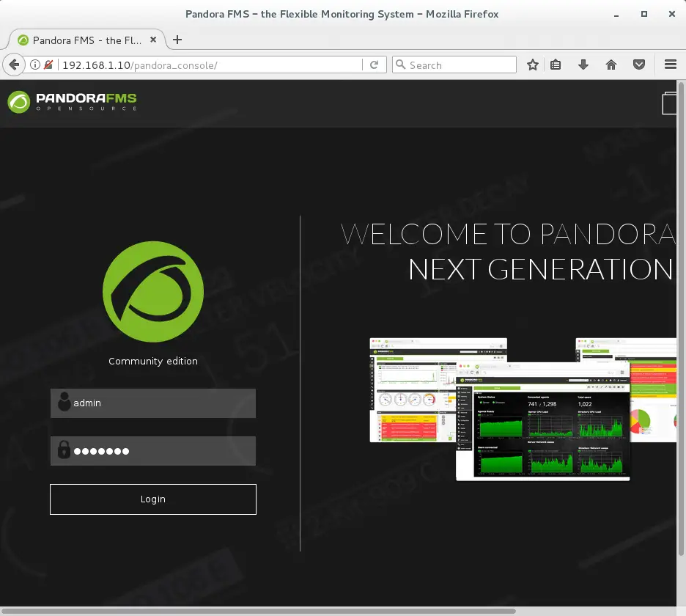Click the user silhouette icon in username field
Screen dimensions: 686x616
tap(64, 402)
